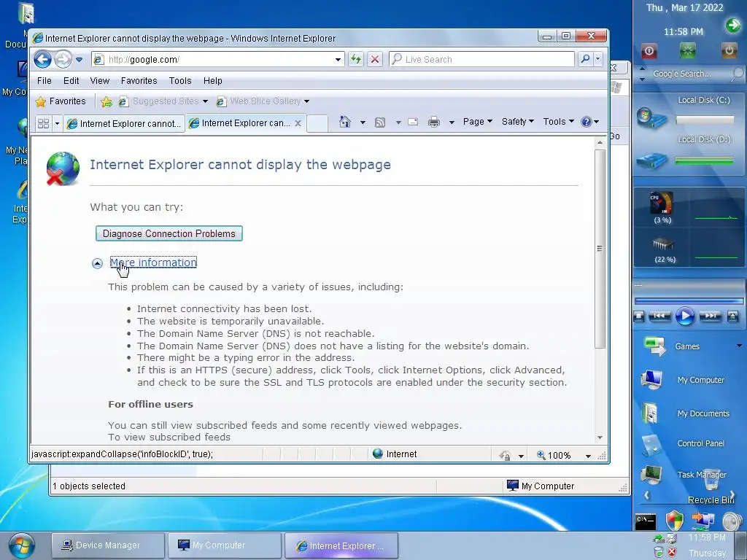This screenshot has width=747, height=560.
Task: Open the Home button dropdown arrow
Action: coord(363,122)
